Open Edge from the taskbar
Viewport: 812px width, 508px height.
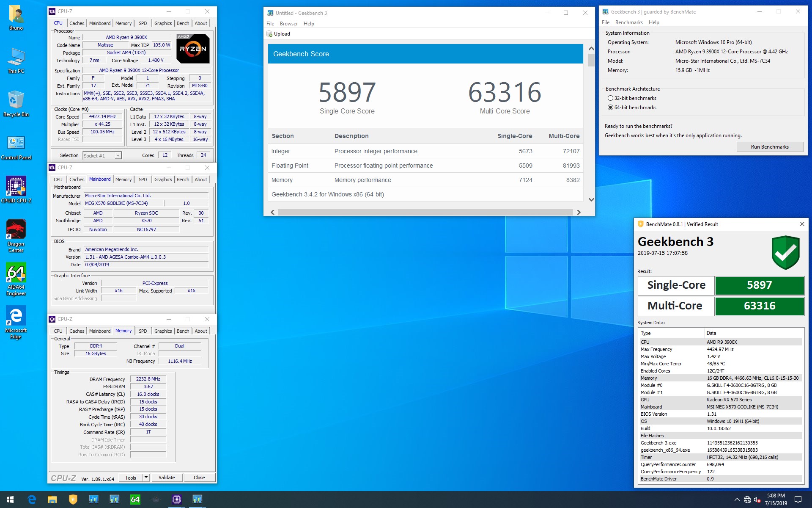32,500
